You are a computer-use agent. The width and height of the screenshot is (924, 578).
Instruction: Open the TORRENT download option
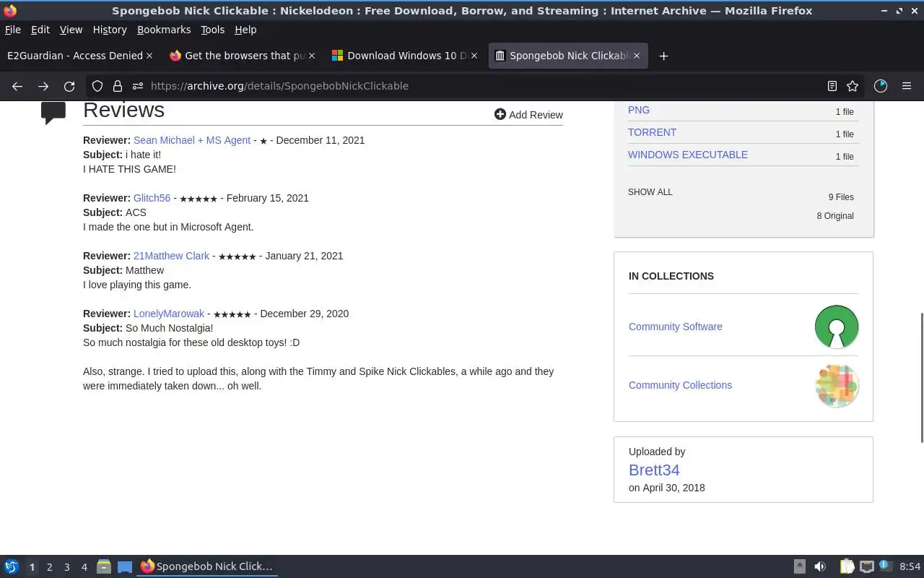tap(652, 132)
